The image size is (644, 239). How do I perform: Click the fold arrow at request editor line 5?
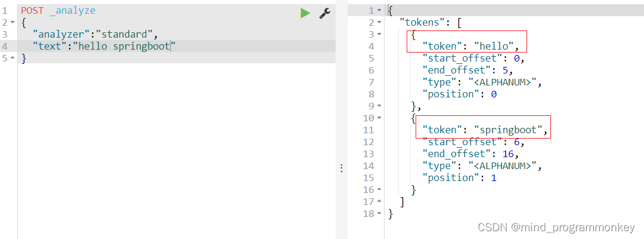pyautogui.click(x=13, y=58)
